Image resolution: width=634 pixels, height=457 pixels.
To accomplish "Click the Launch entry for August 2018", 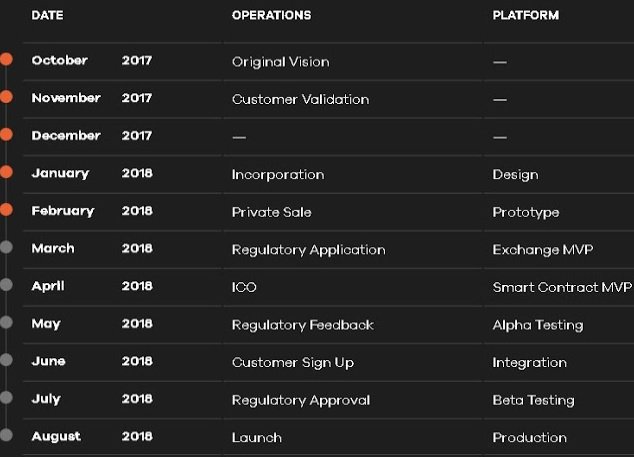I will click(256, 437).
